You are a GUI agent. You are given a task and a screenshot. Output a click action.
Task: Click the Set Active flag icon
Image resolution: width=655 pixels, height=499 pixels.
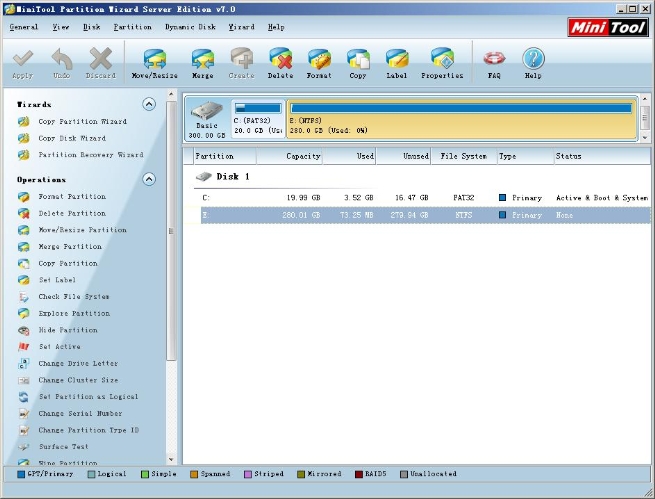click(x=24, y=347)
